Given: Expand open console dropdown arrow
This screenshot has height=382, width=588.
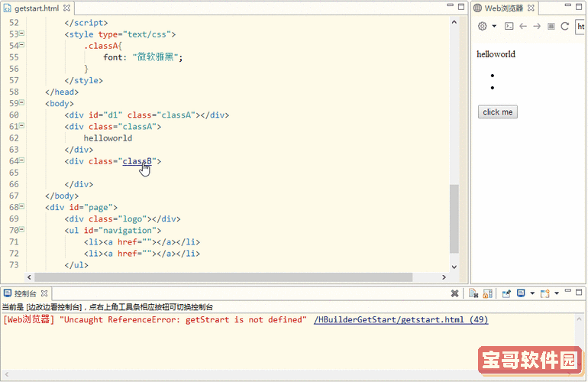Looking at the screenshot, I should coord(557,293).
